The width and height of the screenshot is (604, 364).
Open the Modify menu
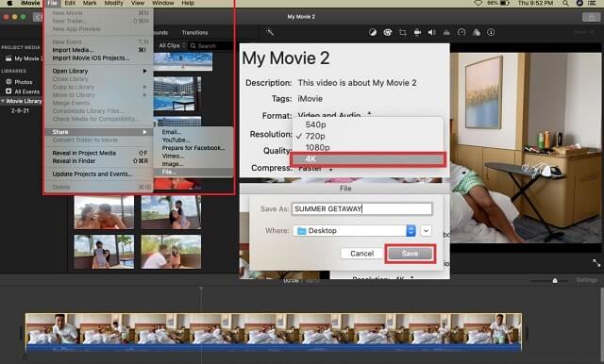click(113, 3)
